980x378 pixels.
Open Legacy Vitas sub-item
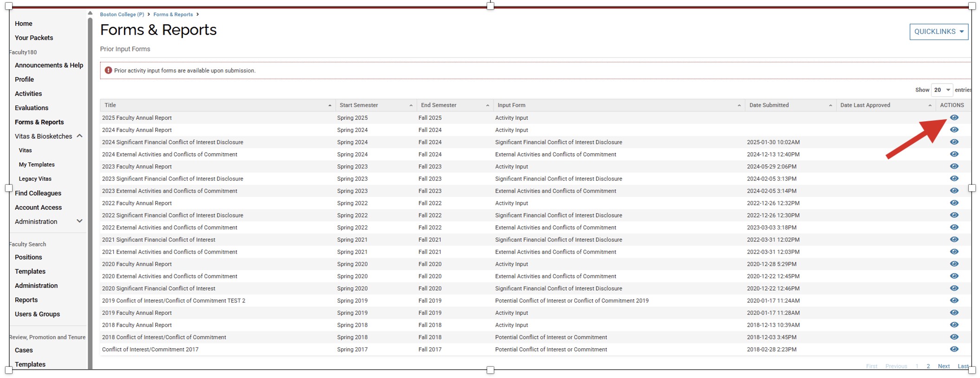tap(35, 179)
